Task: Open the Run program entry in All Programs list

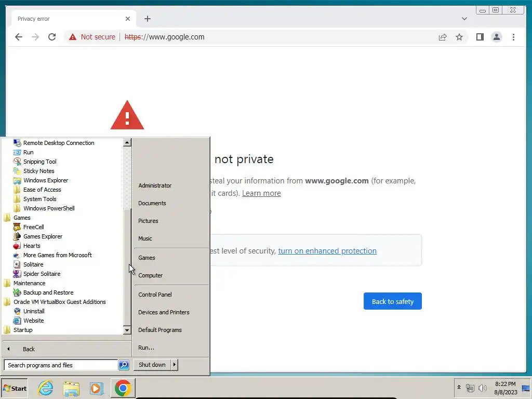Action: click(x=28, y=152)
